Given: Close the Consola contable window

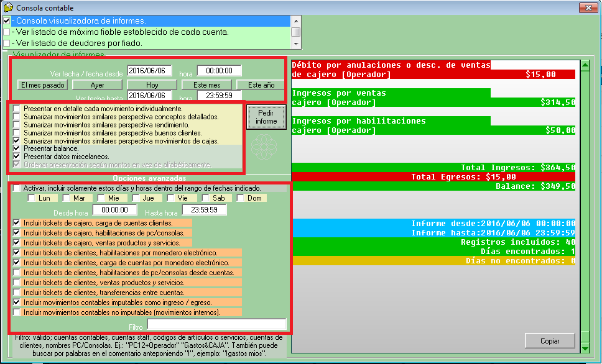Looking at the screenshot, I should pos(588,7).
